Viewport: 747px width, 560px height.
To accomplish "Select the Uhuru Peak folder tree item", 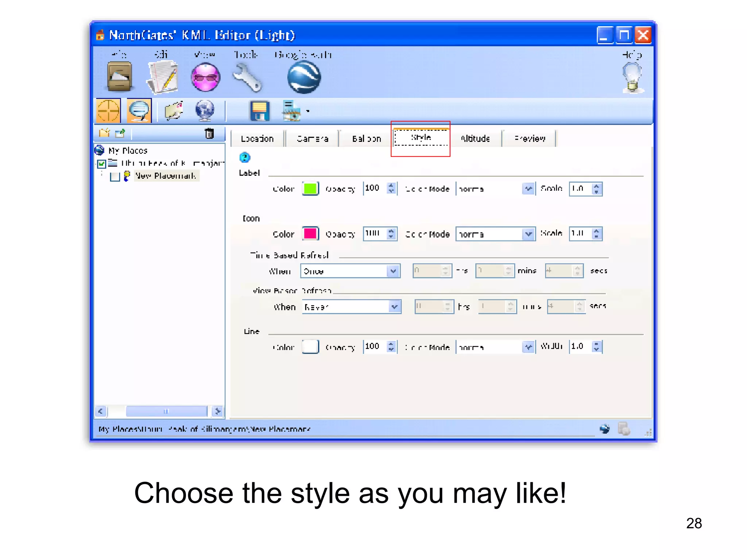I will coord(172,163).
